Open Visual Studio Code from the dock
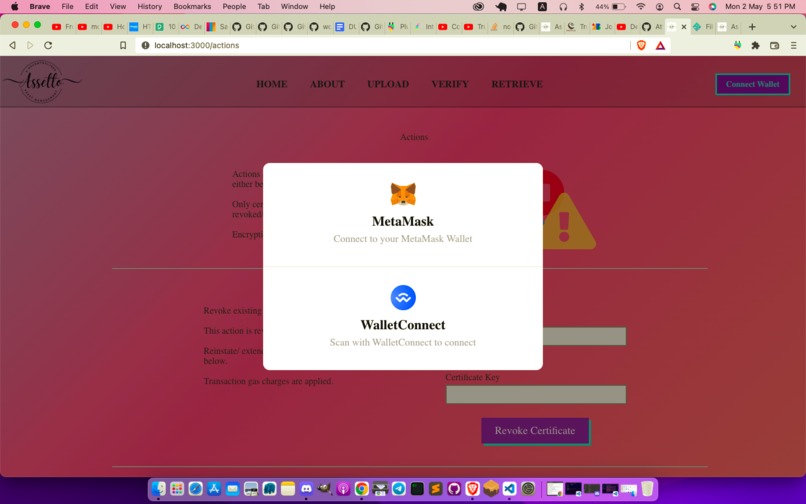This screenshot has height=504, width=806. point(509,488)
